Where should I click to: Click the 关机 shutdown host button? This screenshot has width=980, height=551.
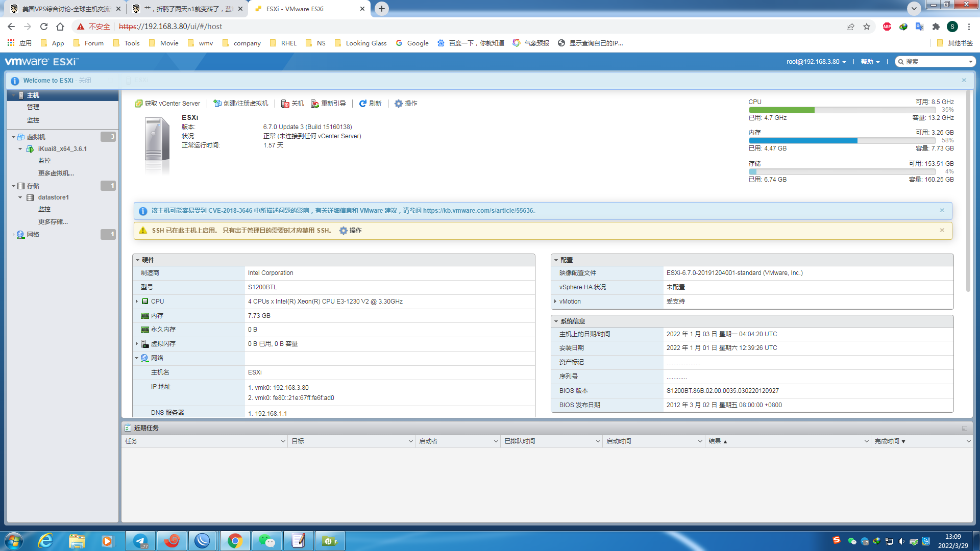(x=292, y=104)
